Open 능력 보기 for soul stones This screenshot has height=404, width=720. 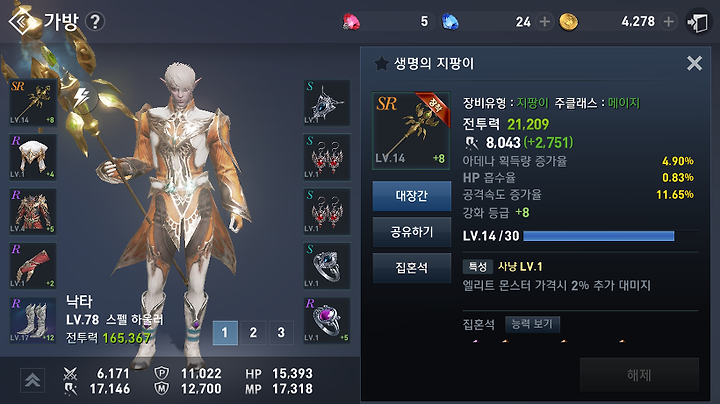coord(532,324)
